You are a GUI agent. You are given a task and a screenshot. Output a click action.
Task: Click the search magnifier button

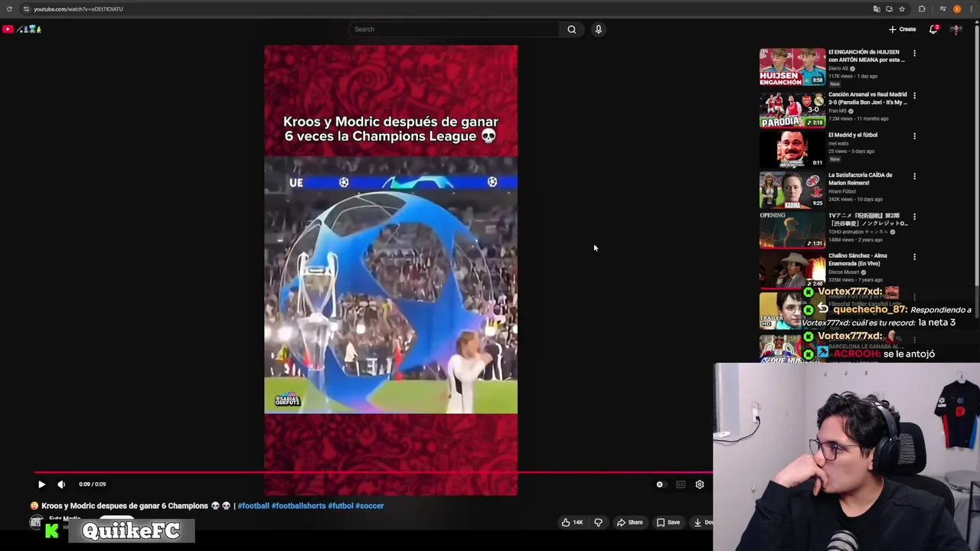571,29
